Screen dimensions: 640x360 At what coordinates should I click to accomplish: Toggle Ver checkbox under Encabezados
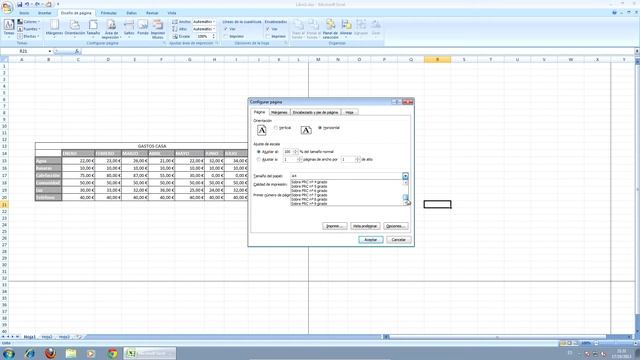click(x=268, y=29)
